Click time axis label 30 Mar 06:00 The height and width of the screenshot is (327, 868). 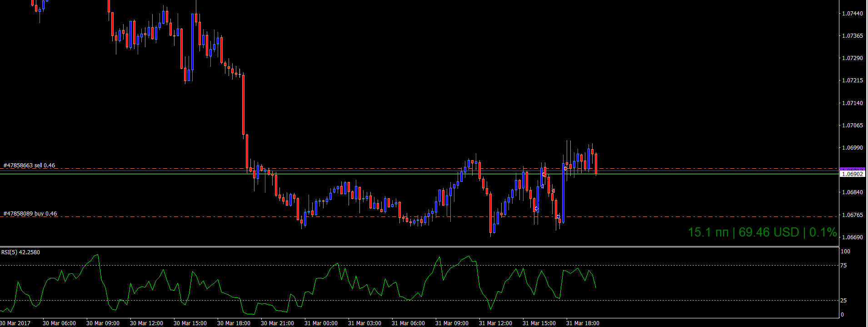point(60,323)
